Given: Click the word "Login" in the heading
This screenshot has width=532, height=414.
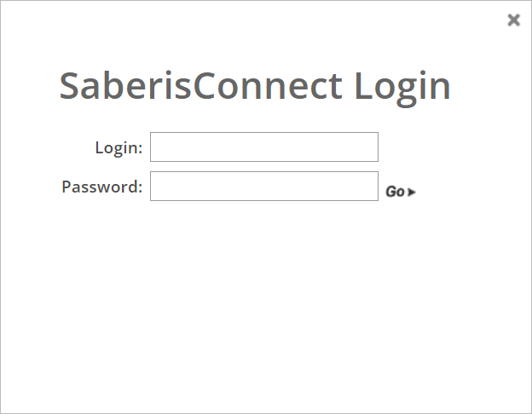Looking at the screenshot, I should click(402, 86).
